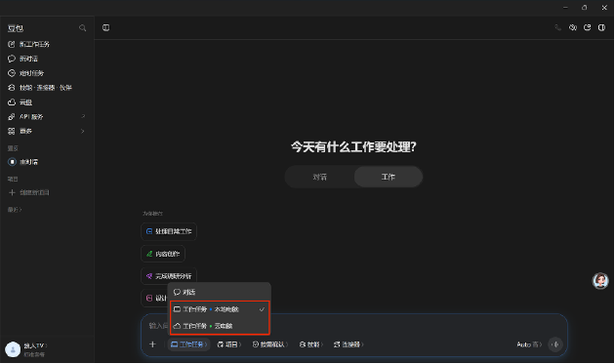Click the sidebar search magnifier icon
The height and width of the screenshot is (364, 615).
(x=82, y=28)
